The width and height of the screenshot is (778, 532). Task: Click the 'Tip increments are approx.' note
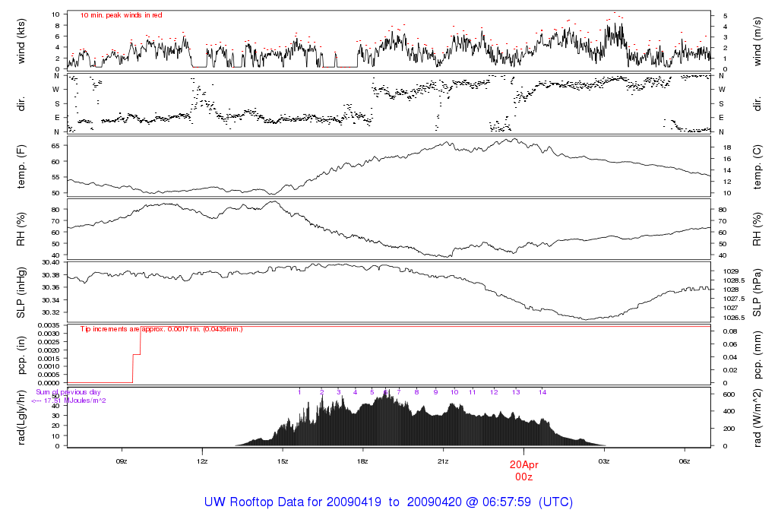point(161,329)
